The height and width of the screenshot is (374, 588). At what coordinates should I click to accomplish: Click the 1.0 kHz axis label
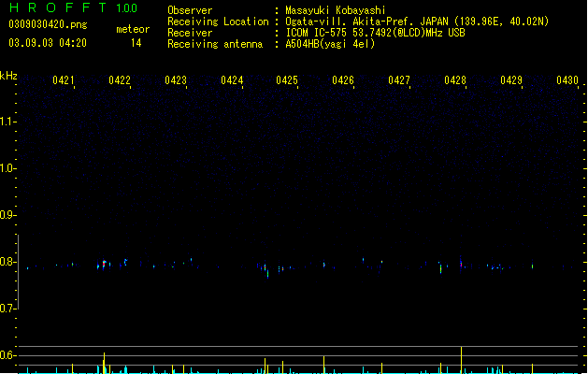click(7, 168)
